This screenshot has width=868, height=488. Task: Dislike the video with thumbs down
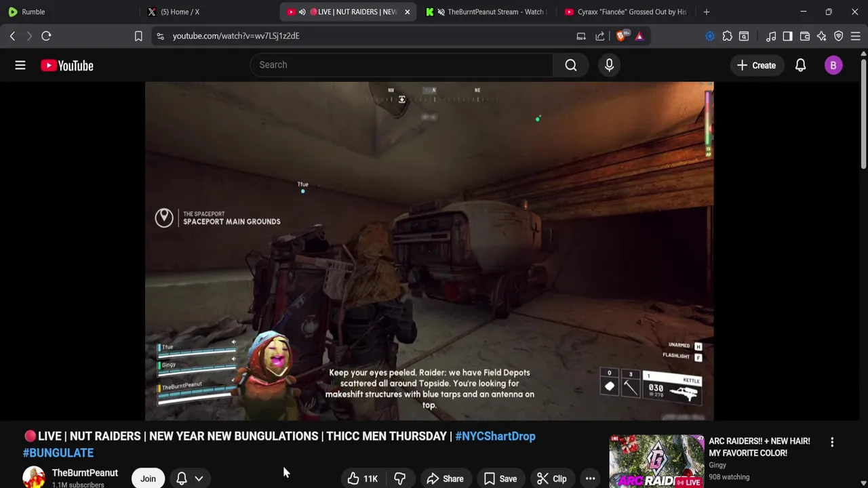pos(399,479)
